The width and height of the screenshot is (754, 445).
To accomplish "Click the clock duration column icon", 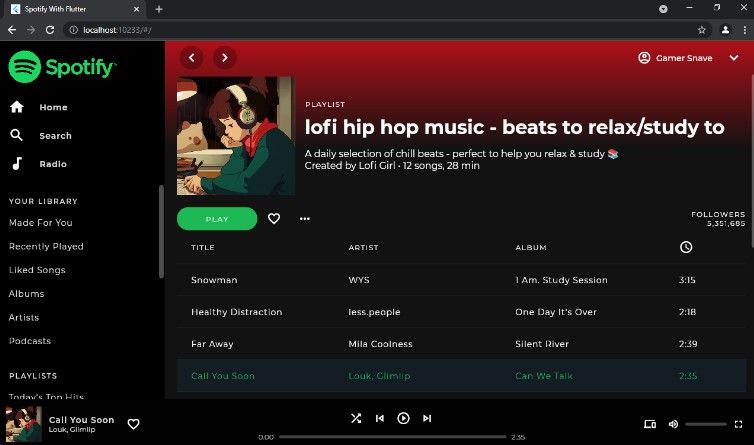I will tap(686, 247).
